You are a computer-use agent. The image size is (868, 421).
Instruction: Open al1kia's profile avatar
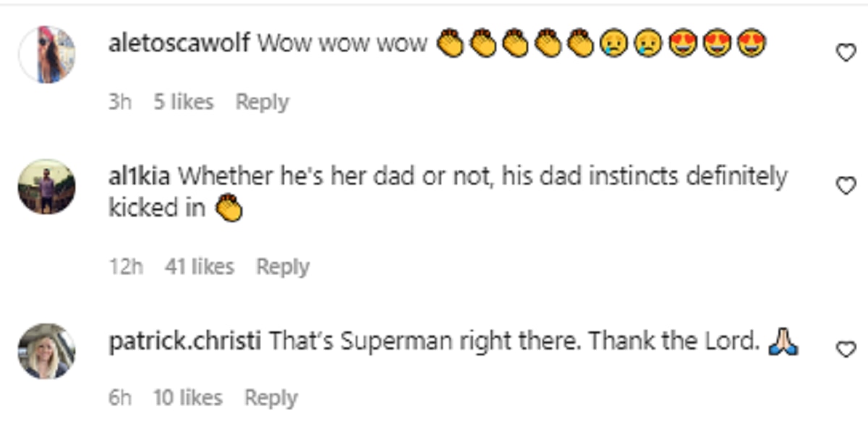point(46,187)
